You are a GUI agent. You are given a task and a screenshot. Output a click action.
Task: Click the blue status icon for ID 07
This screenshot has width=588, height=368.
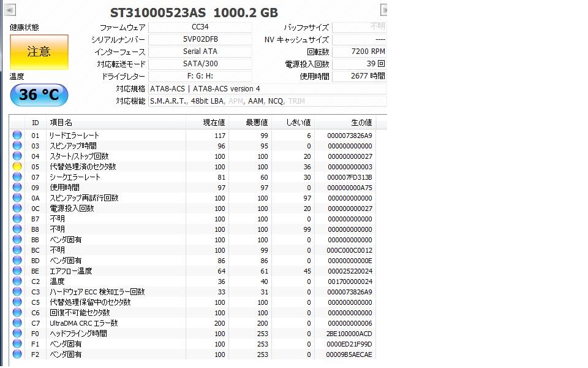(x=17, y=177)
